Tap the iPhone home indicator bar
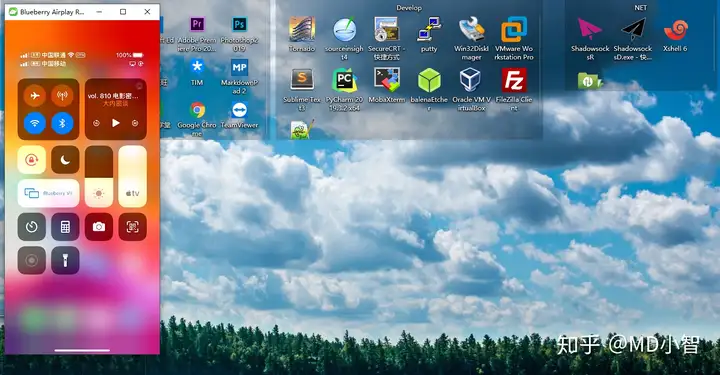Image resolution: width=720 pixels, height=375 pixels. click(x=82, y=350)
